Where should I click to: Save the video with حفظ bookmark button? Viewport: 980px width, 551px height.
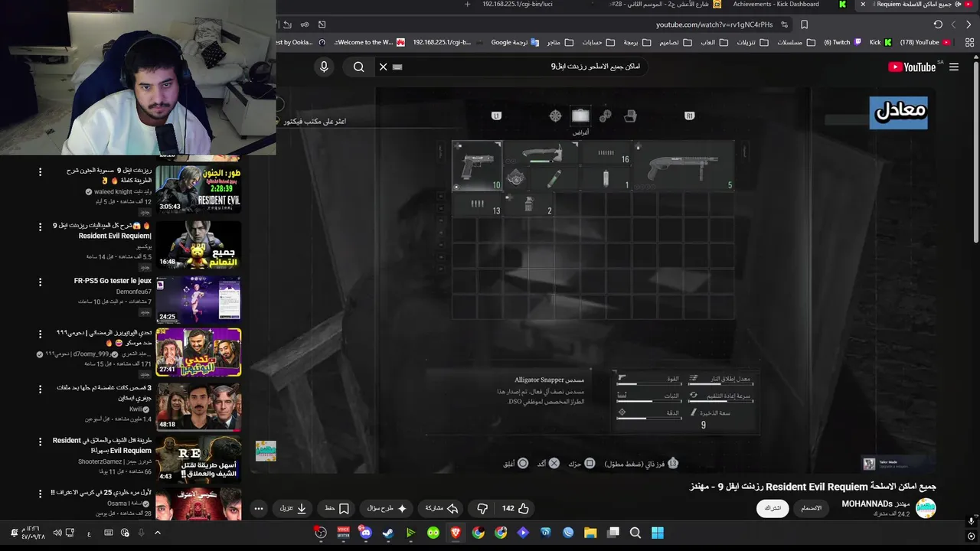(337, 508)
